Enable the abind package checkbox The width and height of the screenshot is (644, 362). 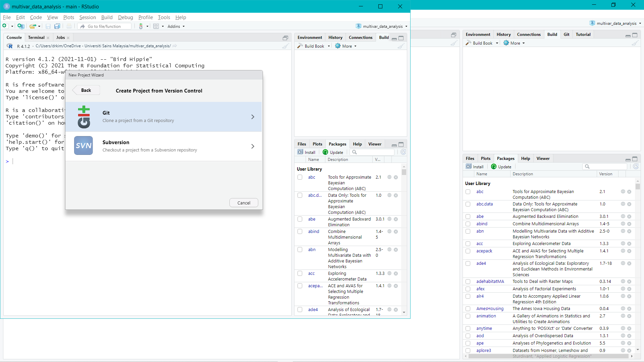coord(300,232)
